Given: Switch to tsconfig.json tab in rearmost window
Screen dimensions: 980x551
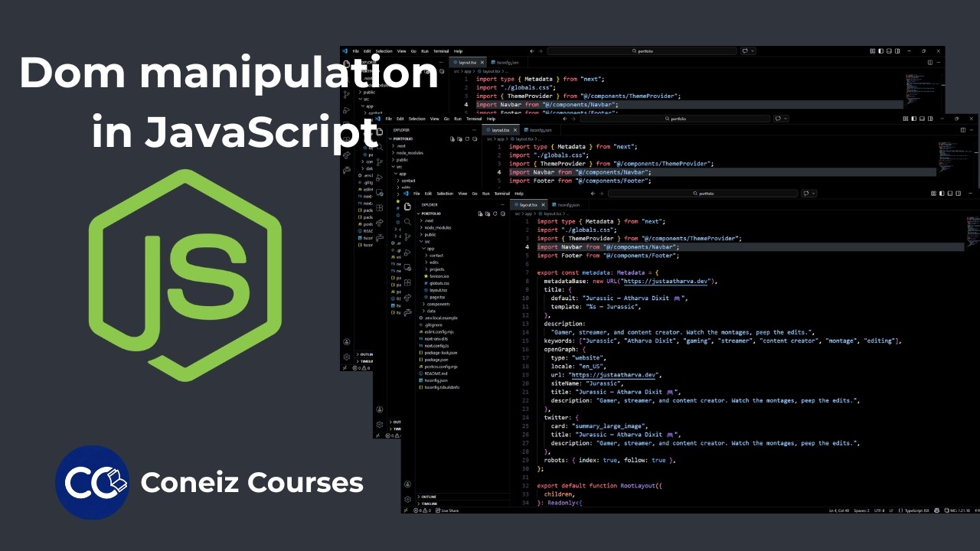Looking at the screenshot, I should (505, 63).
